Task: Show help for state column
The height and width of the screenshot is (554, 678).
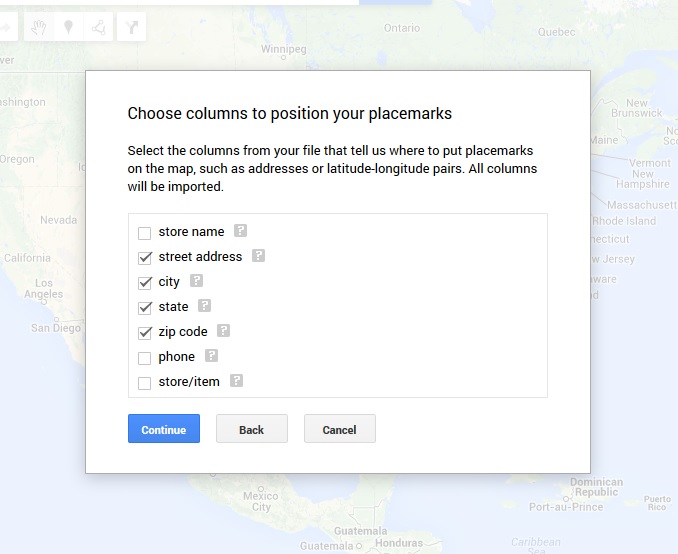Action: pos(204,306)
